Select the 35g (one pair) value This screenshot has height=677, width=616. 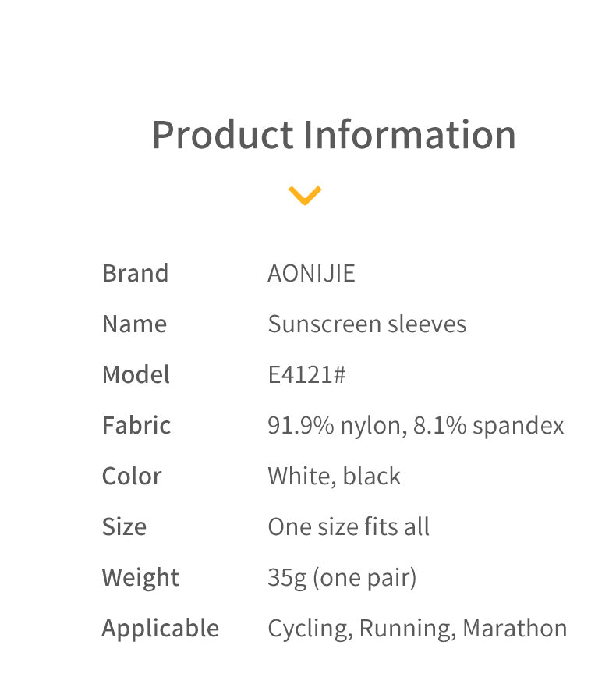342,577
